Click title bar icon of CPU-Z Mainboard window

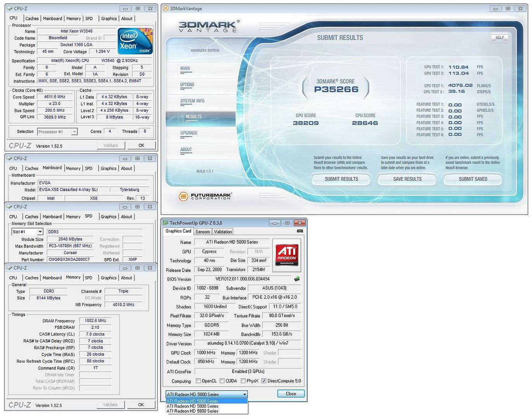coord(9,158)
